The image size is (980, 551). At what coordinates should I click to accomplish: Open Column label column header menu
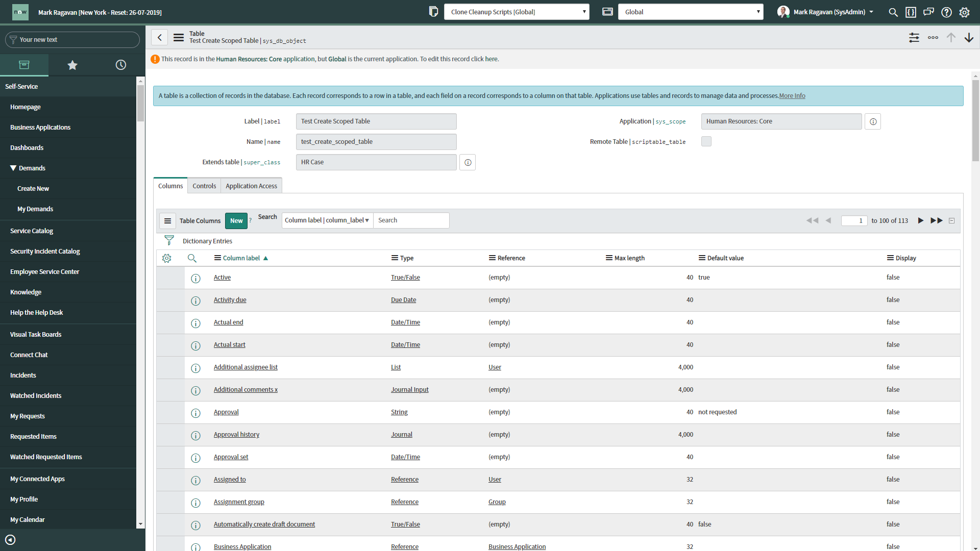(217, 258)
